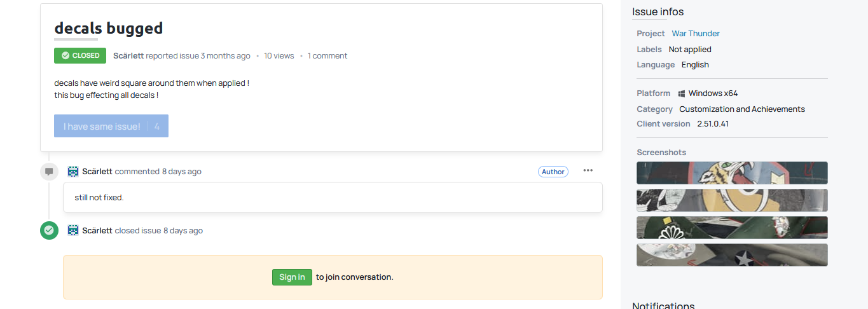Image resolution: width=868 pixels, height=309 pixels.
Task: View the third screenshot thumbnail
Action: coord(732,228)
